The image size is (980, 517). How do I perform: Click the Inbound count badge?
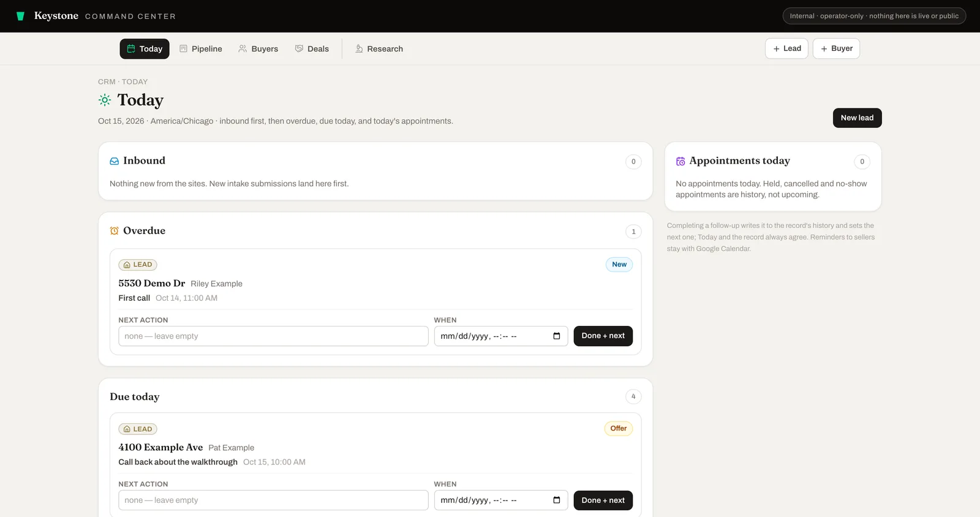(633, 162)
